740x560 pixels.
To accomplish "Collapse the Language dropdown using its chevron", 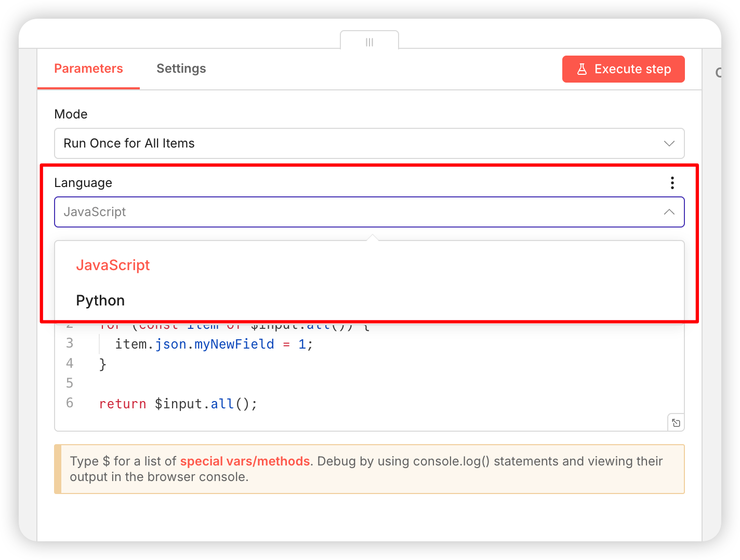I will pos(669,212).
